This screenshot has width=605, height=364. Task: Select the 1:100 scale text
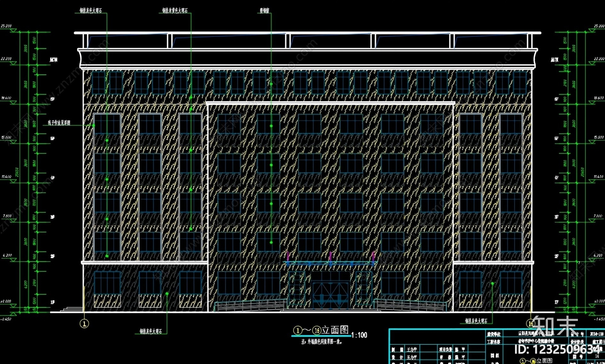[359, 335]
